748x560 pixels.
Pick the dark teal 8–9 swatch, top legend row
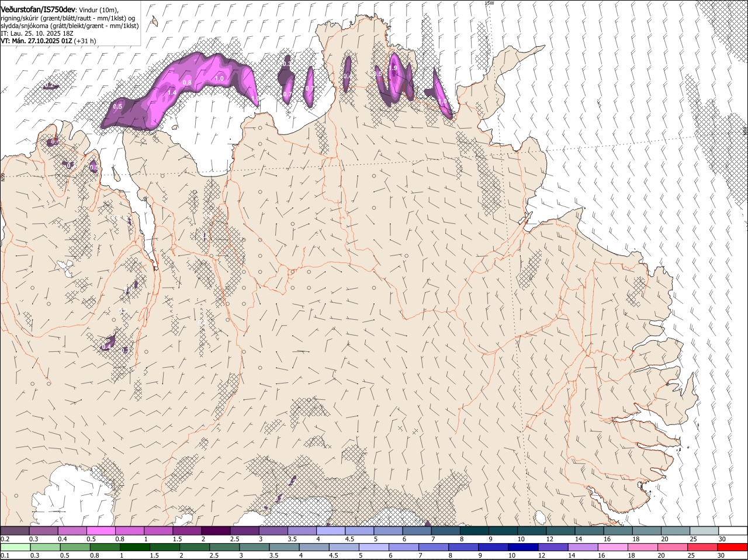pyautogui.click(x=474, y=530)
